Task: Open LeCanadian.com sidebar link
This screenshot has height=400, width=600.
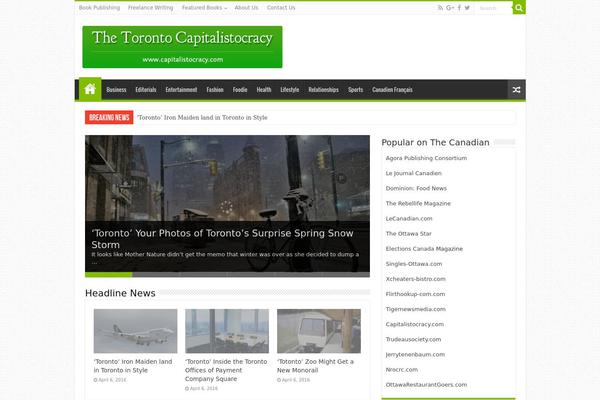Action: tap(409, 219)
